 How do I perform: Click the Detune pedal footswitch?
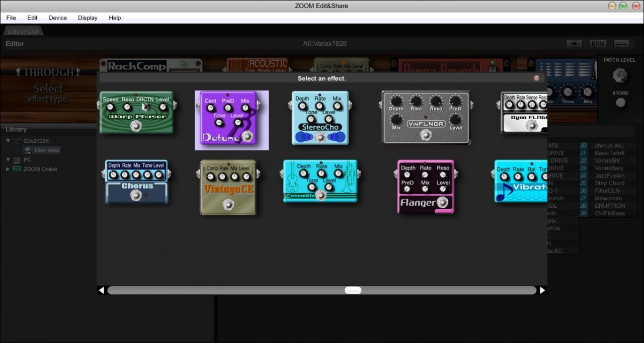click(x=247, y=136)
